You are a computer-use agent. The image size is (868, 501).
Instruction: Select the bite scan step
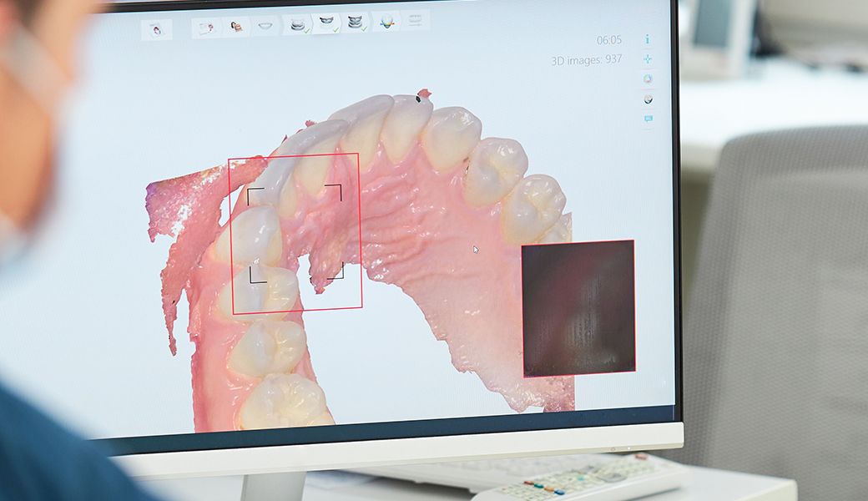[356, 23]
